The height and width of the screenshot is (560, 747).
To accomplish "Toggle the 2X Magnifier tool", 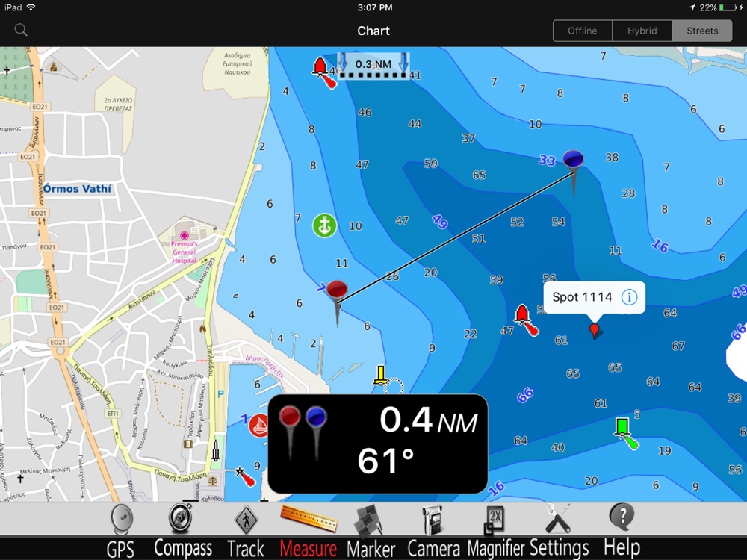I will point(494,520).
